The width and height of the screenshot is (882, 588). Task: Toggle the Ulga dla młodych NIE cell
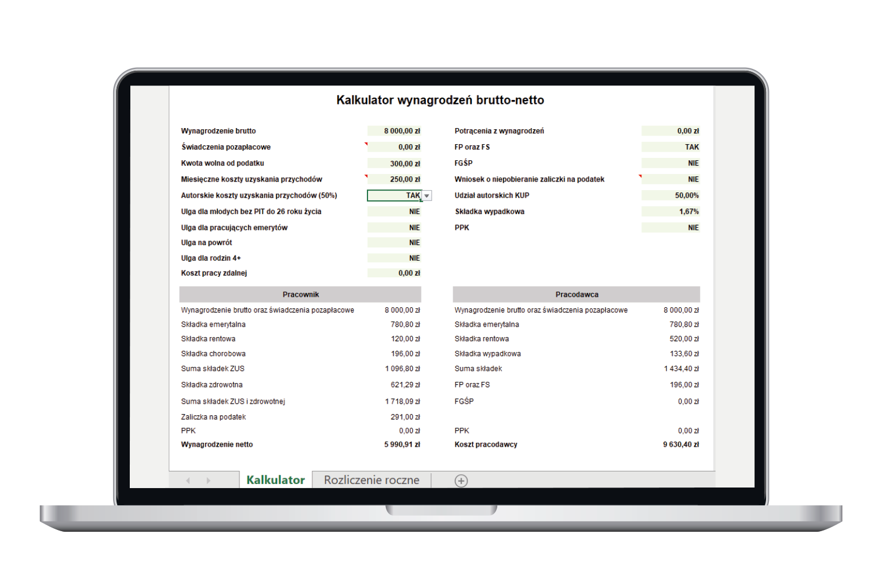[394, 212]
